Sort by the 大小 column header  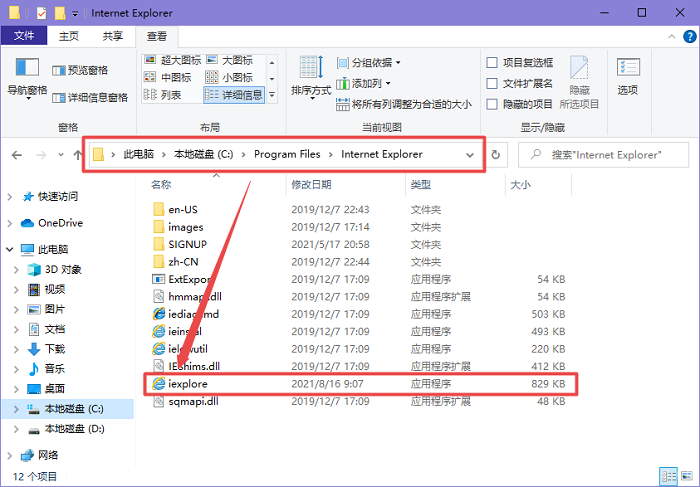[521, 184]
